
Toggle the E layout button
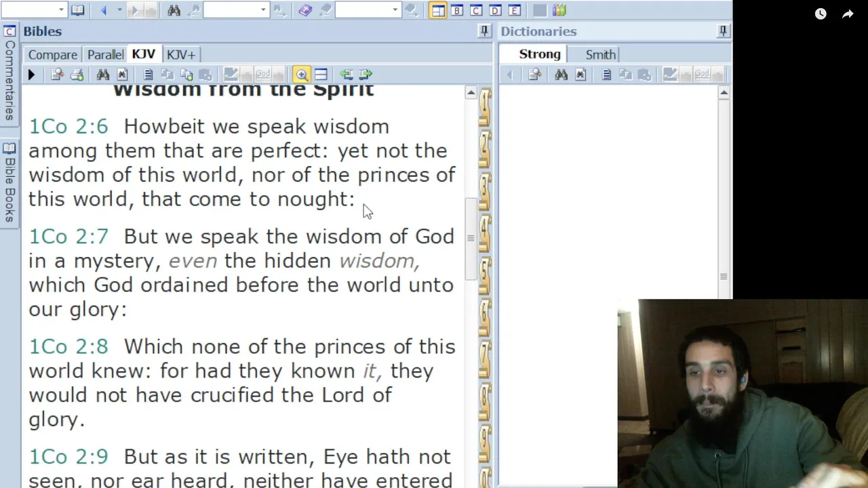515,10
